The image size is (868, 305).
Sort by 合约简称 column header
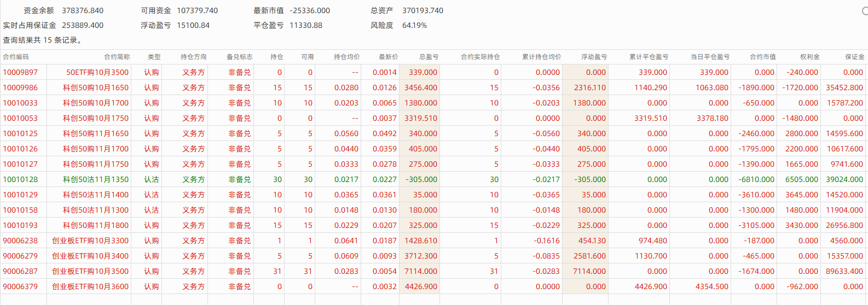[x=117, y=57]
